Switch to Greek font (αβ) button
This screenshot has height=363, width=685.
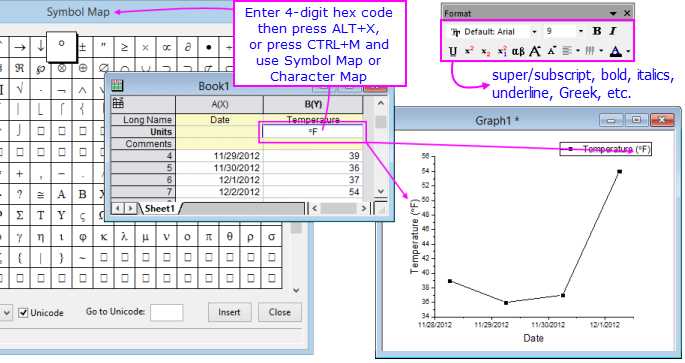(518, 52)
